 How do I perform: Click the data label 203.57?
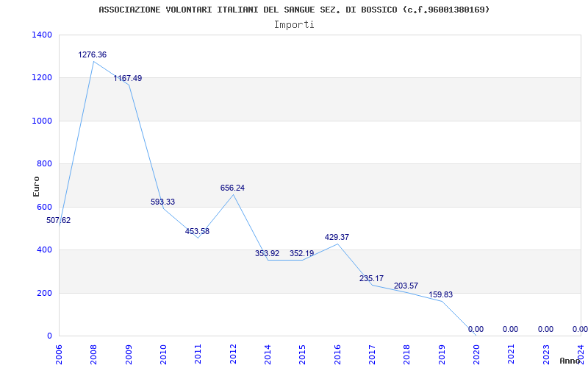click(x=406, y=286)
